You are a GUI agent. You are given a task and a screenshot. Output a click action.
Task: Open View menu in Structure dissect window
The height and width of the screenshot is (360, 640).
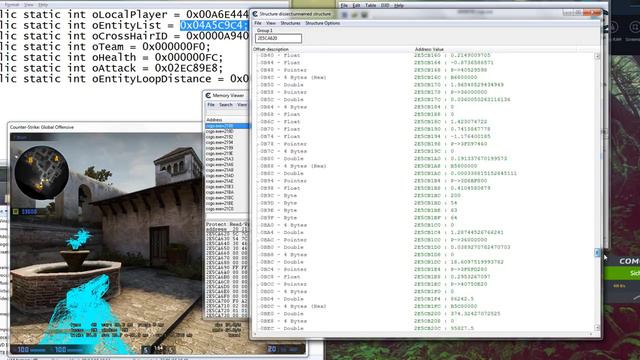[271, 23]
